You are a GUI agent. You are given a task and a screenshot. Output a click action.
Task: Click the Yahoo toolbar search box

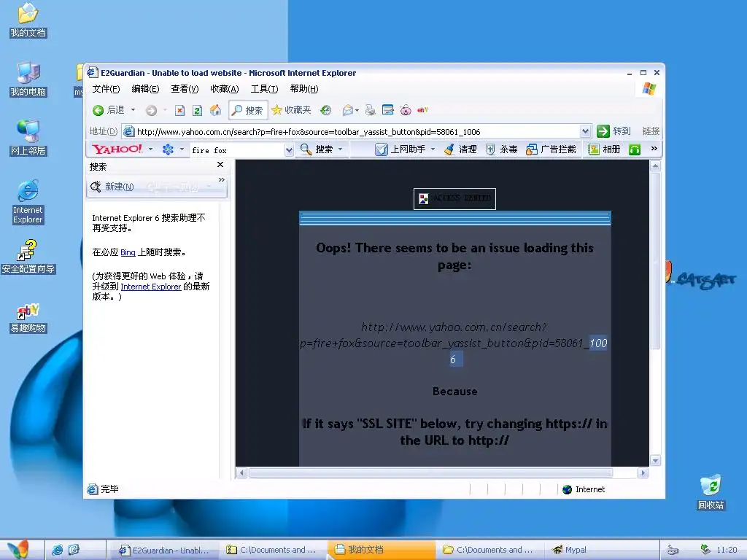[237, 150]
